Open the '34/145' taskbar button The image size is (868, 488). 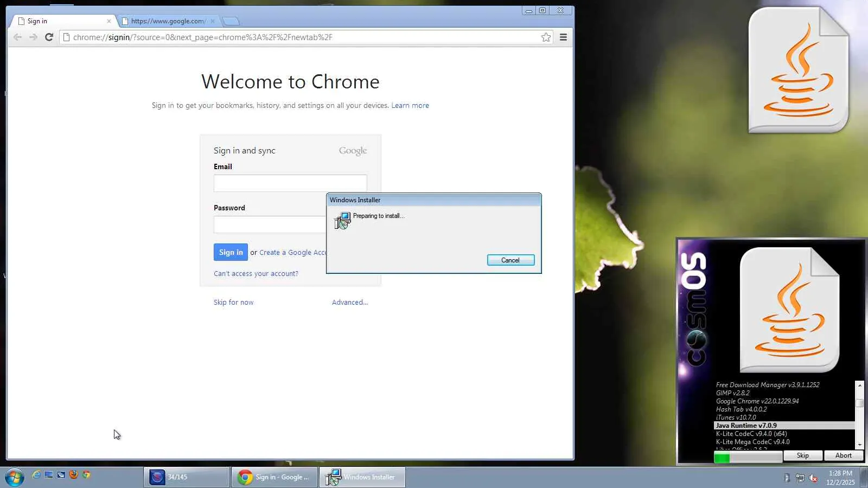(187, 477)
